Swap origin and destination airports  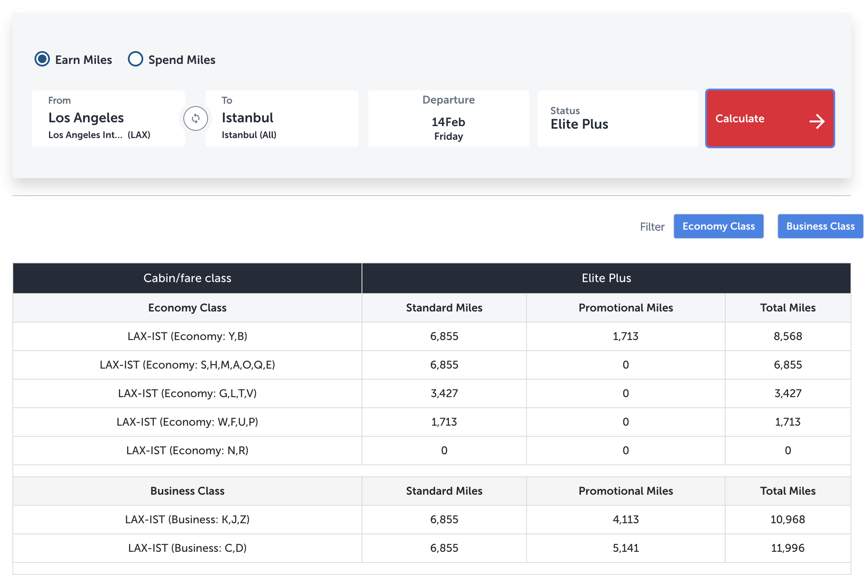(x=196, y=118)
